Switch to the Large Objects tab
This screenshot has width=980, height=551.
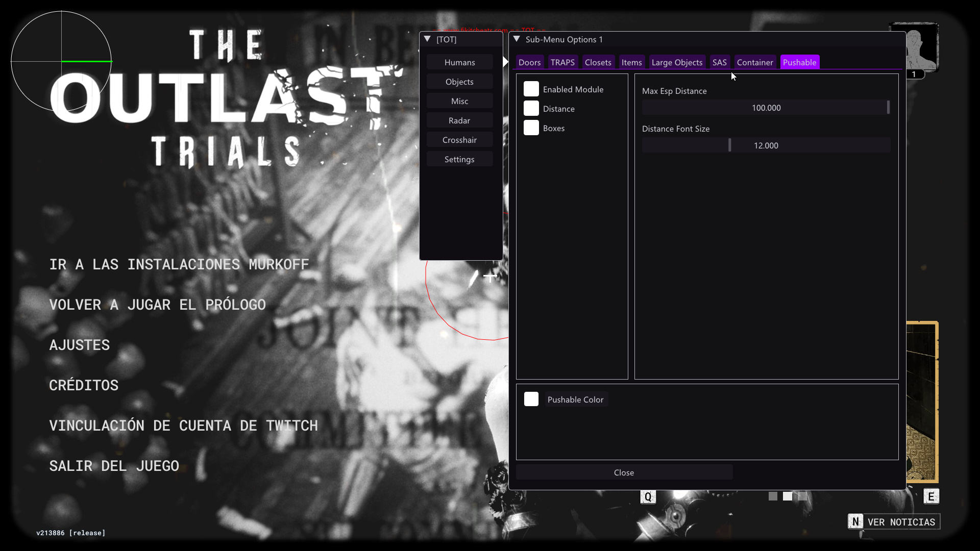pyautogui.click(x=677, y=62)
